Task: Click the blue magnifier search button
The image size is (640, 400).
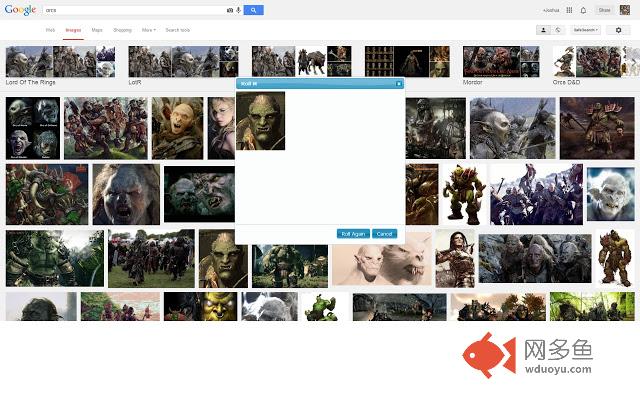Action: 253,10
